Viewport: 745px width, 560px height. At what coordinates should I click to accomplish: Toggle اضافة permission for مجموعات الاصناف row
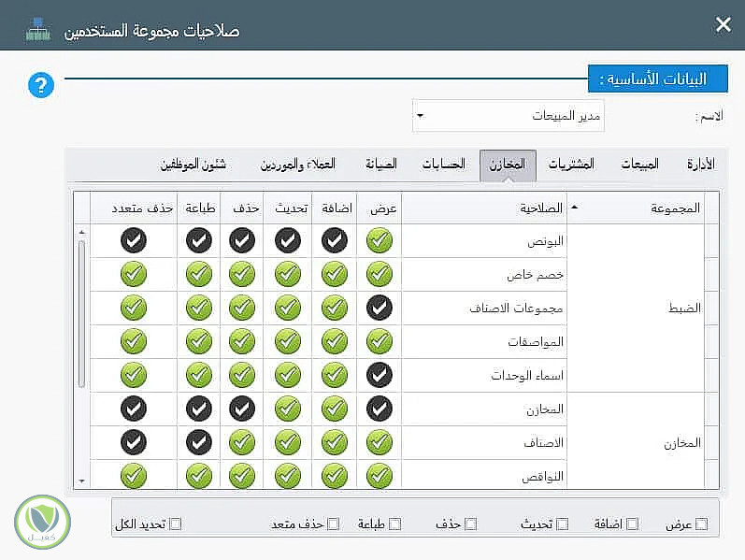[335, 308]
